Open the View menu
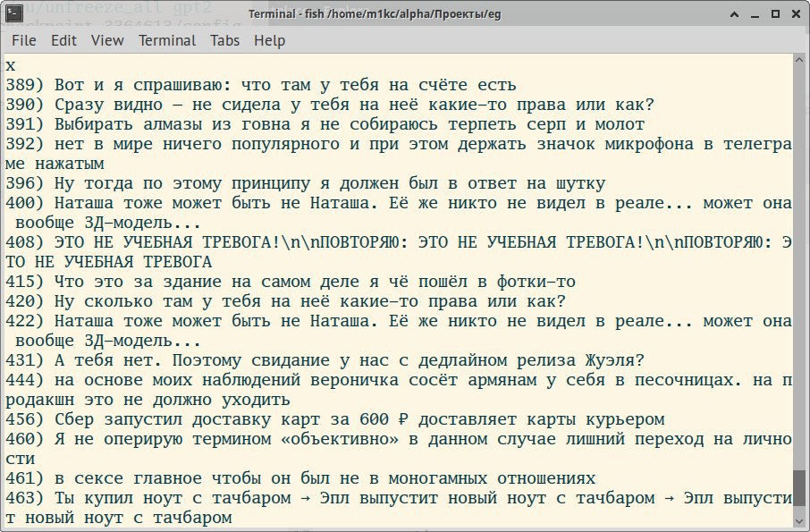 pyautogui.click(x=107, y=40)
